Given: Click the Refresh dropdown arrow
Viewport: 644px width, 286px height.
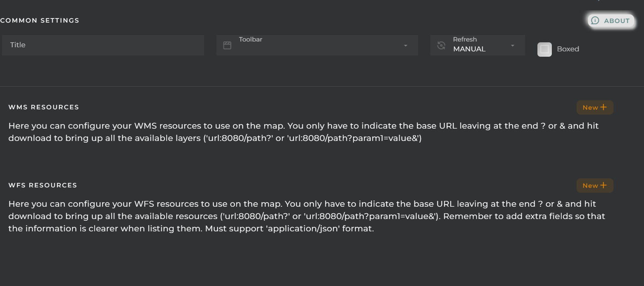Looking at the screenshot, I should coord(512,45).
